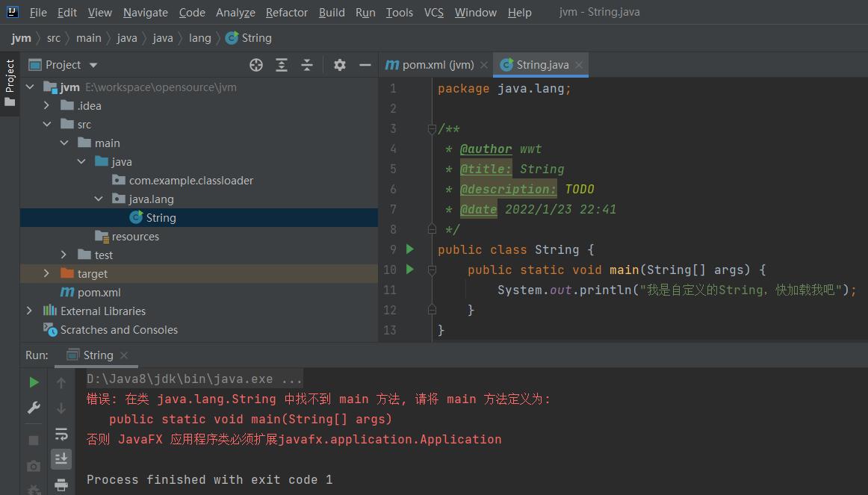Click the Select Opened File target icon
This screenshot has height=495, width=868.
tap(256, 65)
